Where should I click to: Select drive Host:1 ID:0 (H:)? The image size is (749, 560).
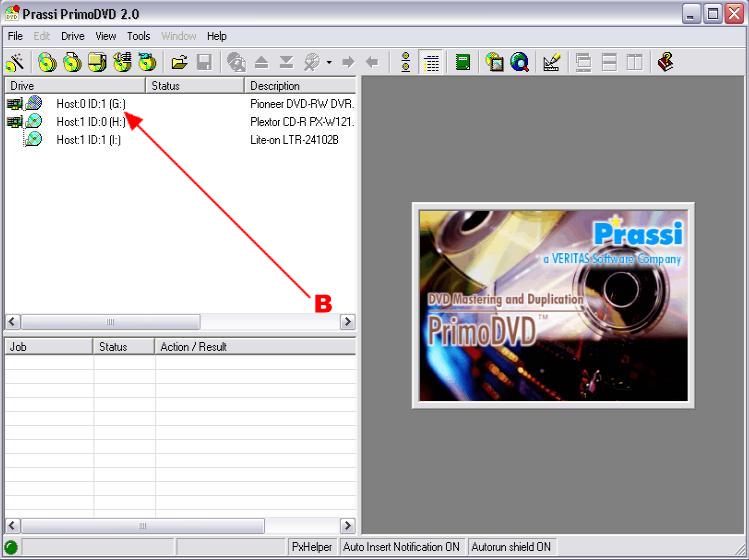pos(91,121)
